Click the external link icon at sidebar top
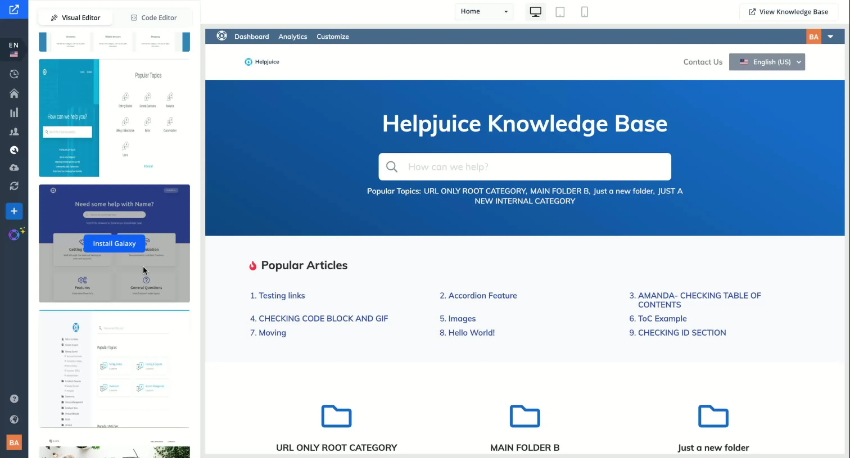 pyautogui.click(x=13, y=11)
